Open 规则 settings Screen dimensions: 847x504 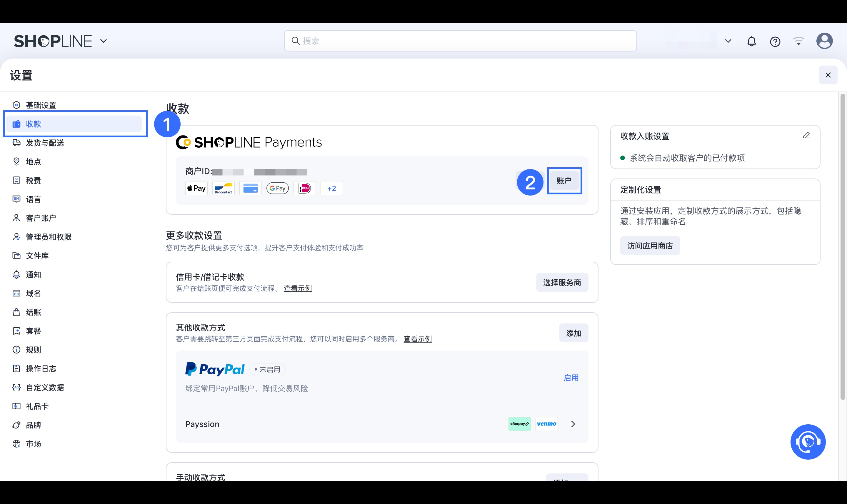coord(74,349)
